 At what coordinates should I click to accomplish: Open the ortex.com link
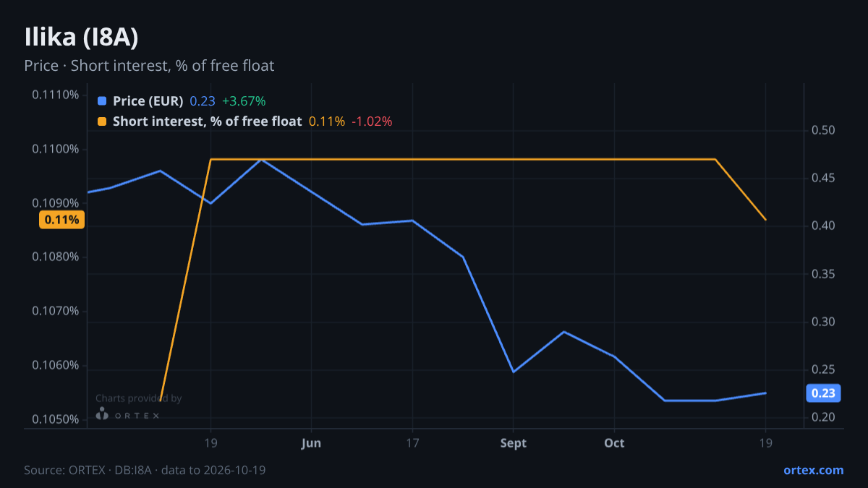(814, 470)
